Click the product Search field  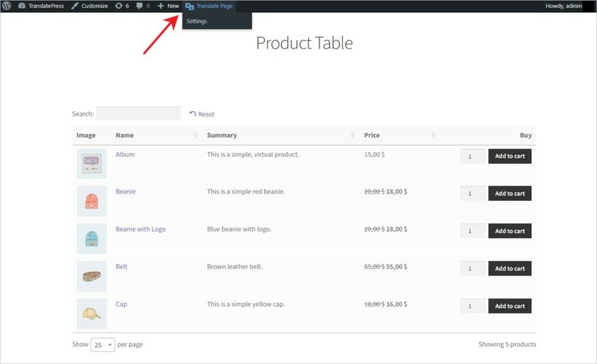(138, 114)
